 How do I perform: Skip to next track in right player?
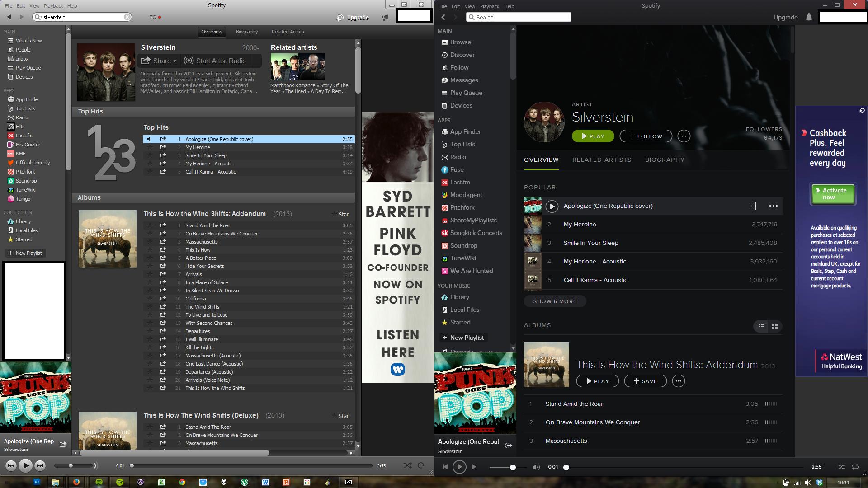click(474, 467)
